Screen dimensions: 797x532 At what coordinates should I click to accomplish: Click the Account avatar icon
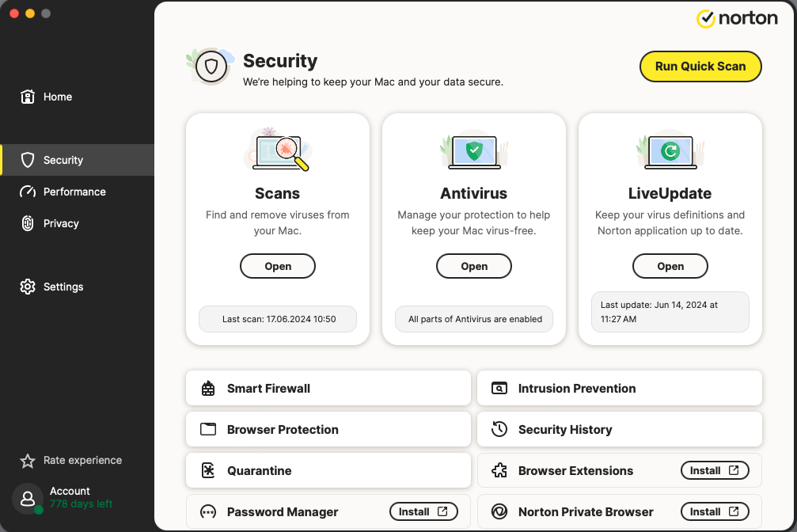[x=28, y=499]
